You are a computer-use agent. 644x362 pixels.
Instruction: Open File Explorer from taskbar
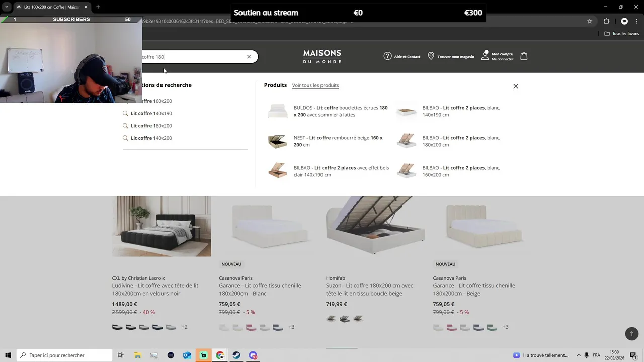137,355
